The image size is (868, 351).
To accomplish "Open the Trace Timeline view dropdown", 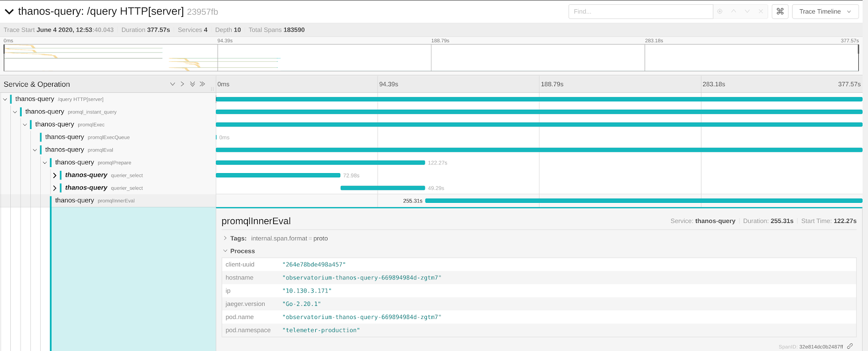I will [825, 11].
